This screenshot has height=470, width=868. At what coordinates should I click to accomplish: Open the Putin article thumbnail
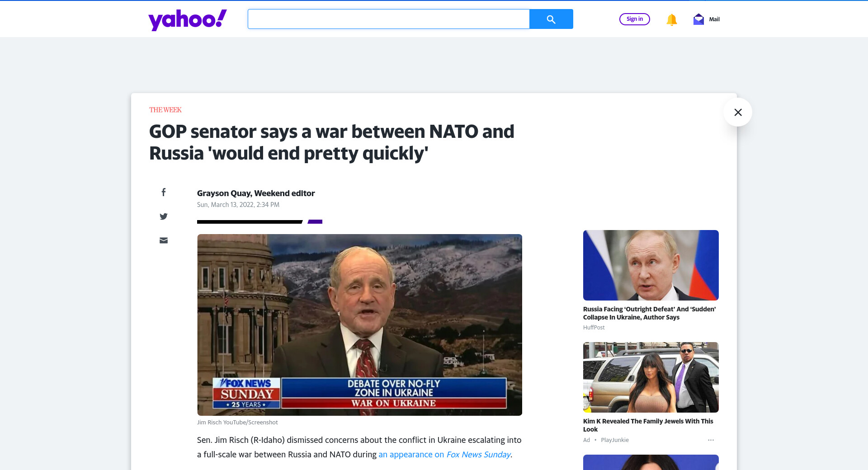tap(651, 265)
